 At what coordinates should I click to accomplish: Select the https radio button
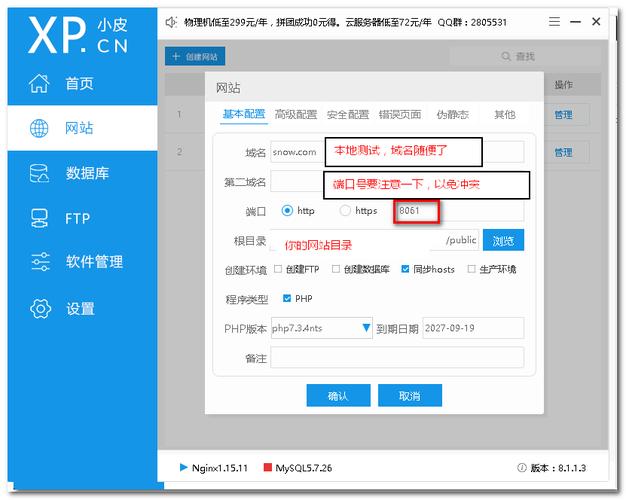[x=345, y=210]
